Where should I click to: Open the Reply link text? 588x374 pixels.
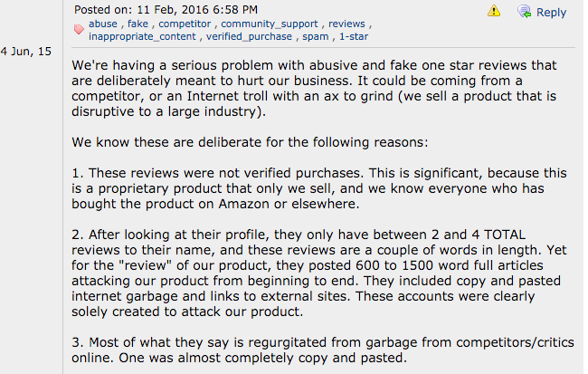551,12
